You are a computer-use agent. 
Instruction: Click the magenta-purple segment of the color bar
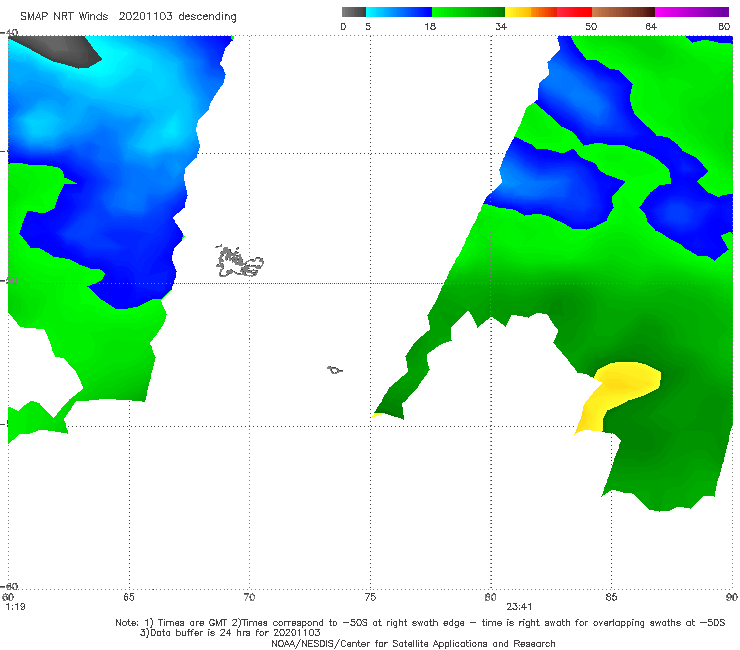click(x=692, y=12)
